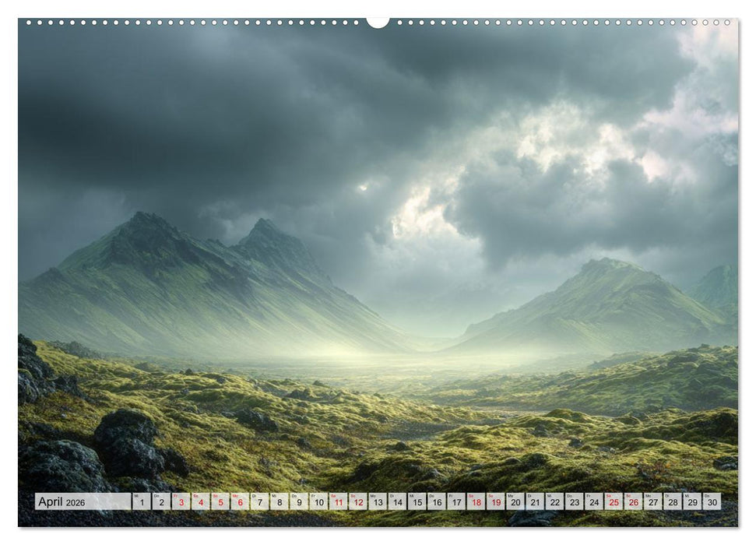Screen dimensions: 756x545
Task: Click on red date 5
Action: (220, 502)
